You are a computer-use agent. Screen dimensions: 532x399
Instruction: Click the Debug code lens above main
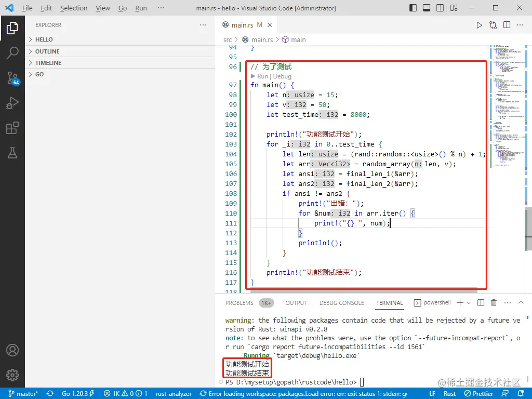click(282, 76)
